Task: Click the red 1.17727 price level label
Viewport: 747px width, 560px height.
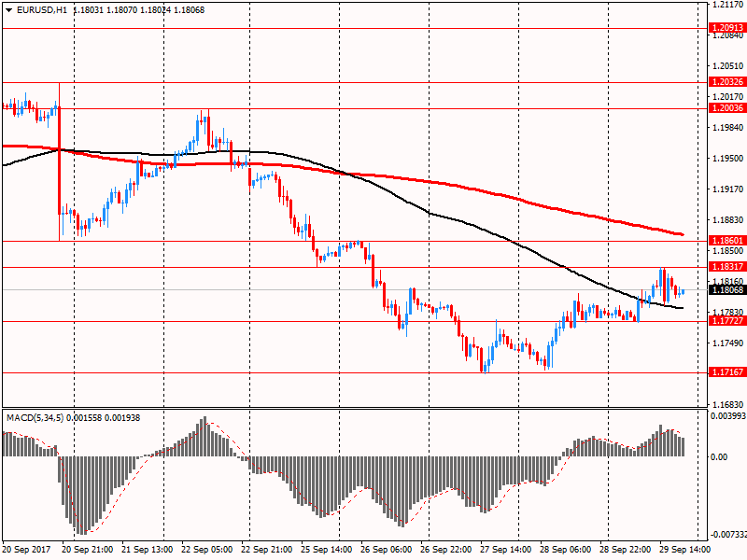Action: tap(727, 321)
